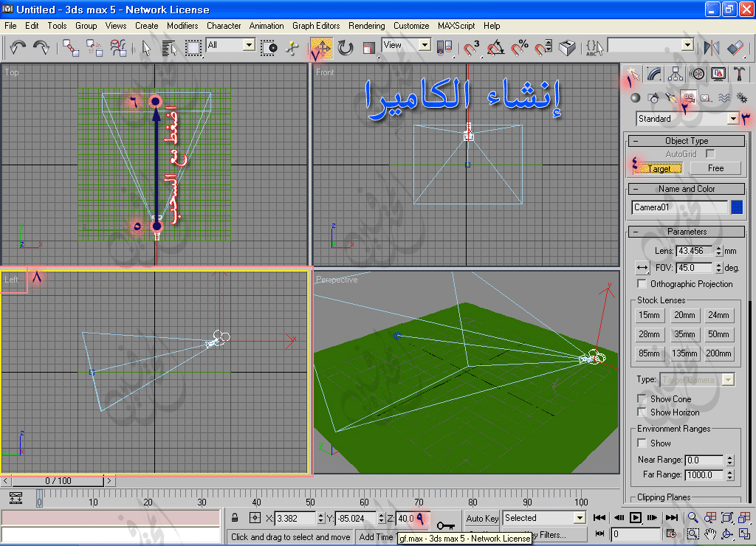Click the Zoom Extents viewport icon

tap(727, 517)
